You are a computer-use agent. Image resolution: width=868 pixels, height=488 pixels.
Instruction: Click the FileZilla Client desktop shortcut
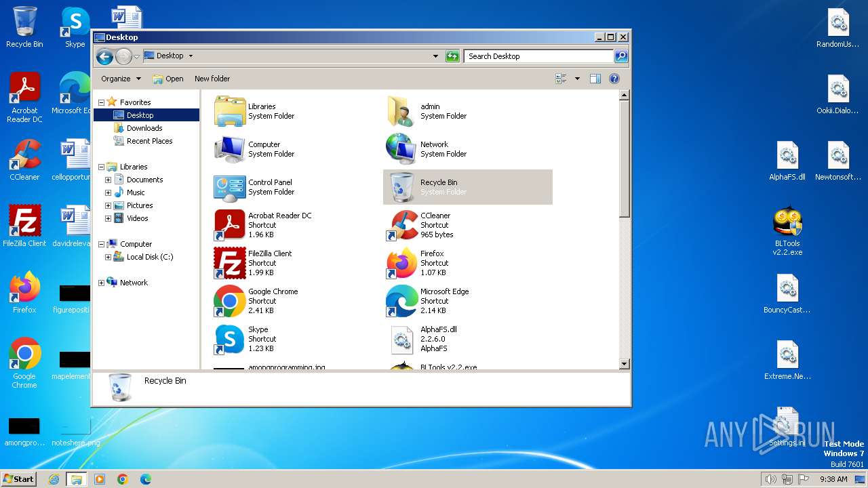click(24, 226)
